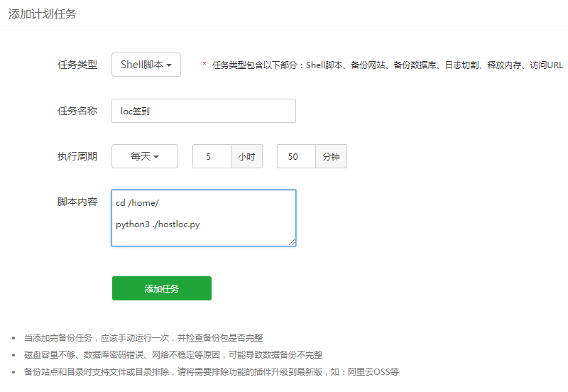
Task: Open the Shell脚本 task type dropdown
Action: (x=146, y=65)
